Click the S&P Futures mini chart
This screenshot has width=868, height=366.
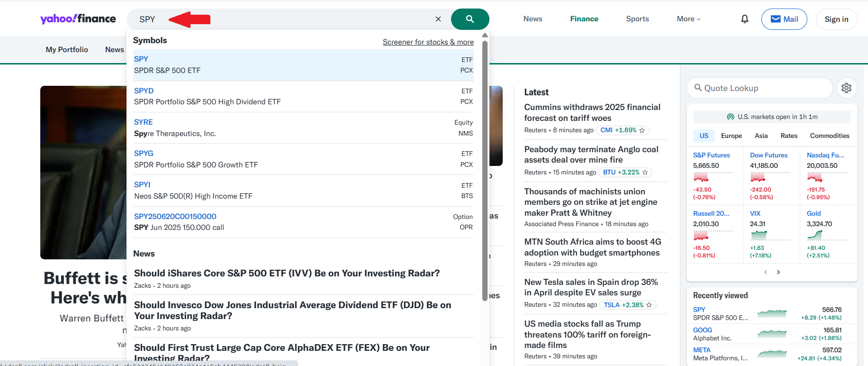pos(713,177)
